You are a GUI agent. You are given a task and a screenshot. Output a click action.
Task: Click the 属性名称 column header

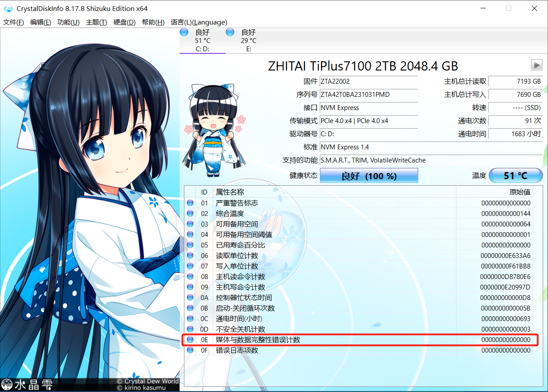tap(335, 192)
